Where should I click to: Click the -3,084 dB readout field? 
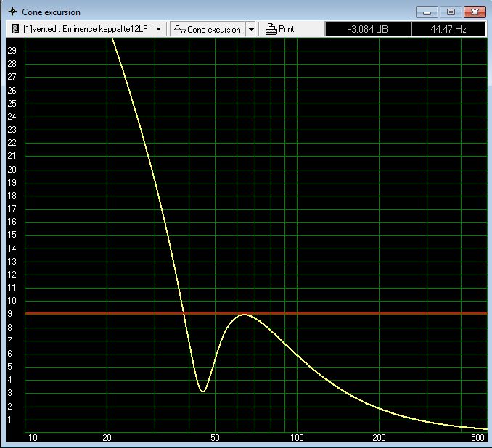pyautogui.click(x=366, y=29)
